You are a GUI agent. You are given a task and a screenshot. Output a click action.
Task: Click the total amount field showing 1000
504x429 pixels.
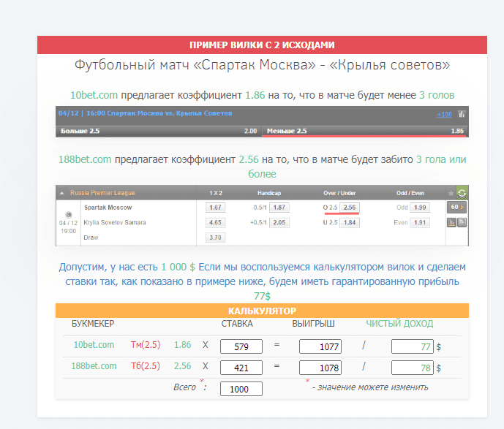(x=241, y=390)
